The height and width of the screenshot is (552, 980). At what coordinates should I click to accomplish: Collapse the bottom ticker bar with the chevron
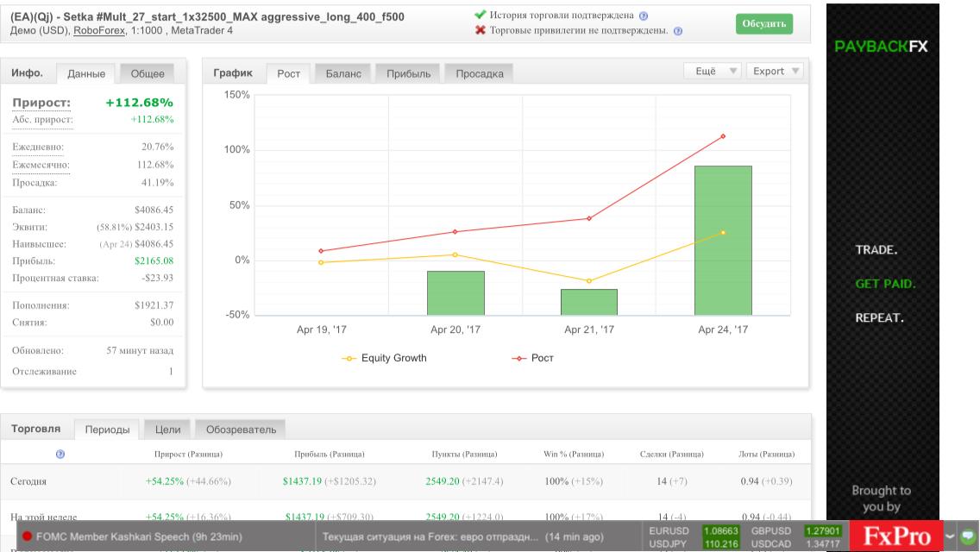pos(950,536)
